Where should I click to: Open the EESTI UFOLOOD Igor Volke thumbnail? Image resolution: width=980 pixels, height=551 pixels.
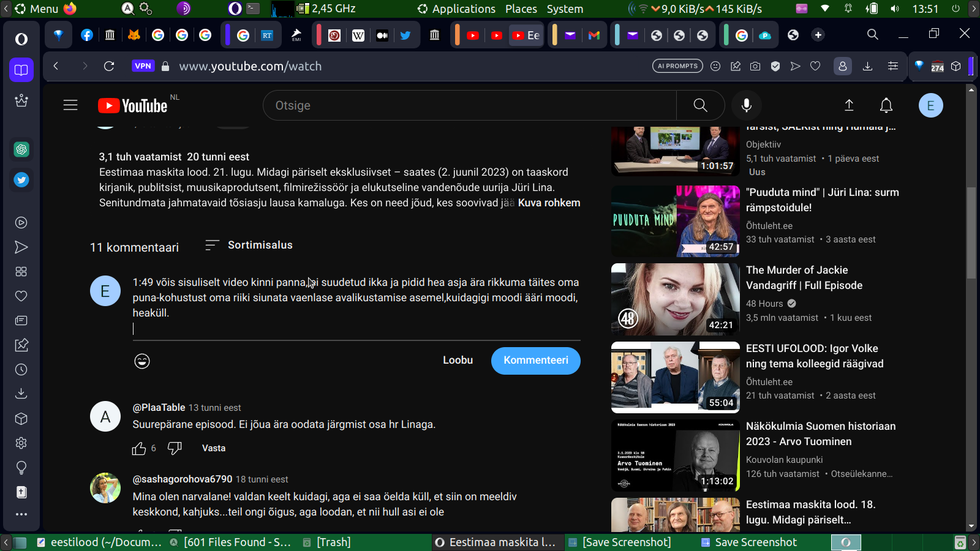coord(676,377)
